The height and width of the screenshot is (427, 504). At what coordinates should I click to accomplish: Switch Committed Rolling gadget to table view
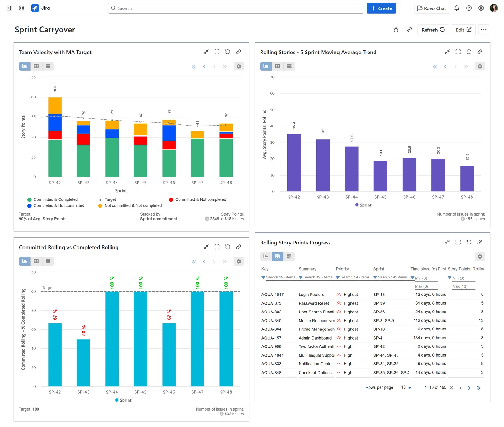36,261
